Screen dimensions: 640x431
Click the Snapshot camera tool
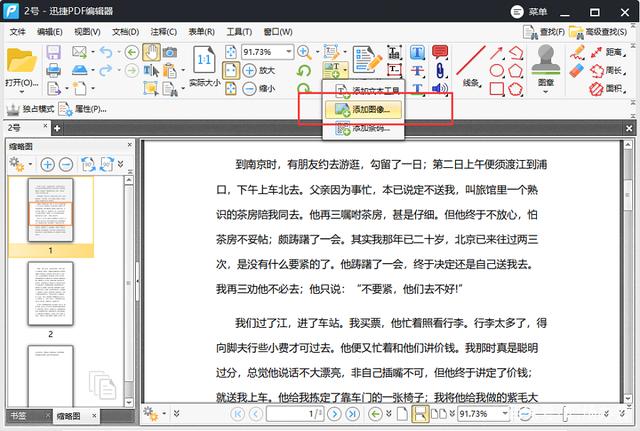[x=170, y=52]
